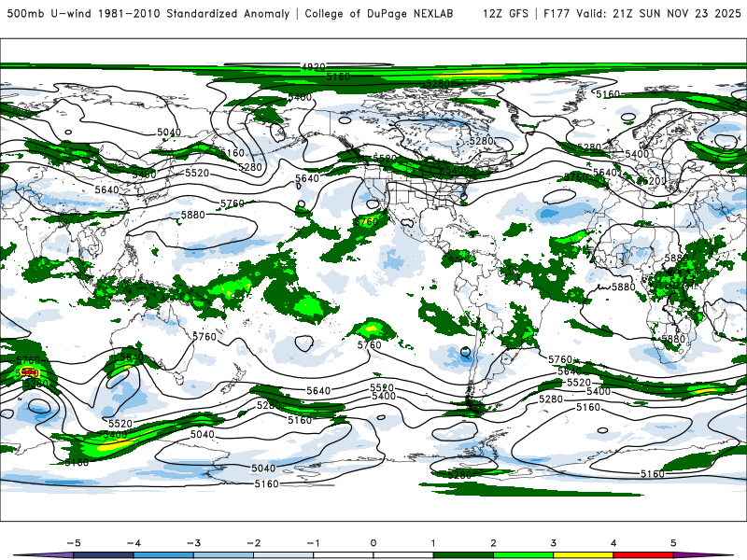Pick the red swatch between 4 and 5
The image size is (747, 560).
click(x=643, y=555)
